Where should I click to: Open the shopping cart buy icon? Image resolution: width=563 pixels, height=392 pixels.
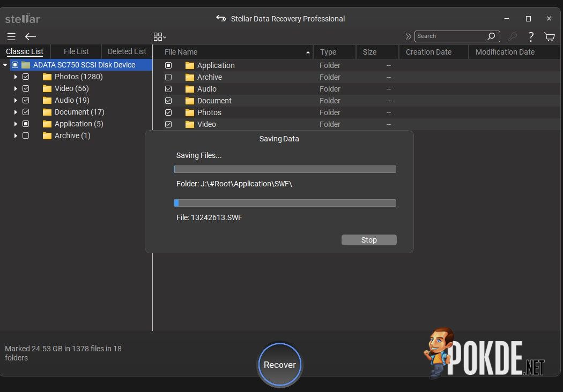click(x=550, y=36)
